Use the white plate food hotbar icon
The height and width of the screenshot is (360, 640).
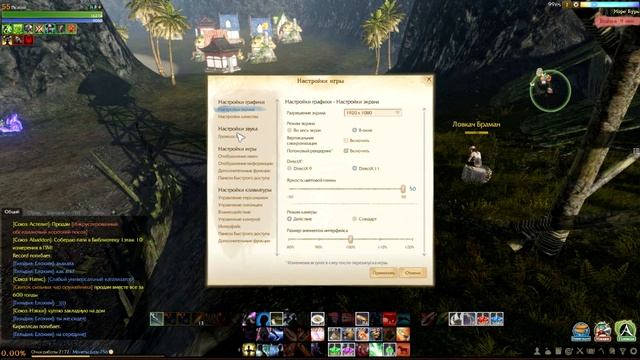click(x=318, y=319)
